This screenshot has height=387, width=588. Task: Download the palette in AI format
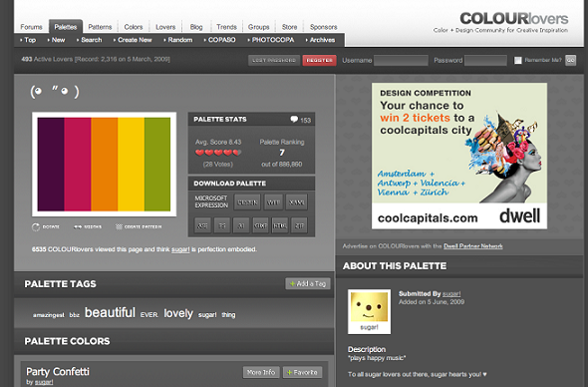[x=241, y=225]
